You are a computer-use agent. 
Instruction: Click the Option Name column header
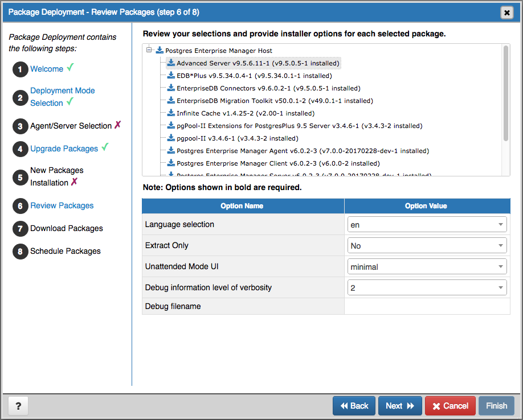(x=243, y=206)
